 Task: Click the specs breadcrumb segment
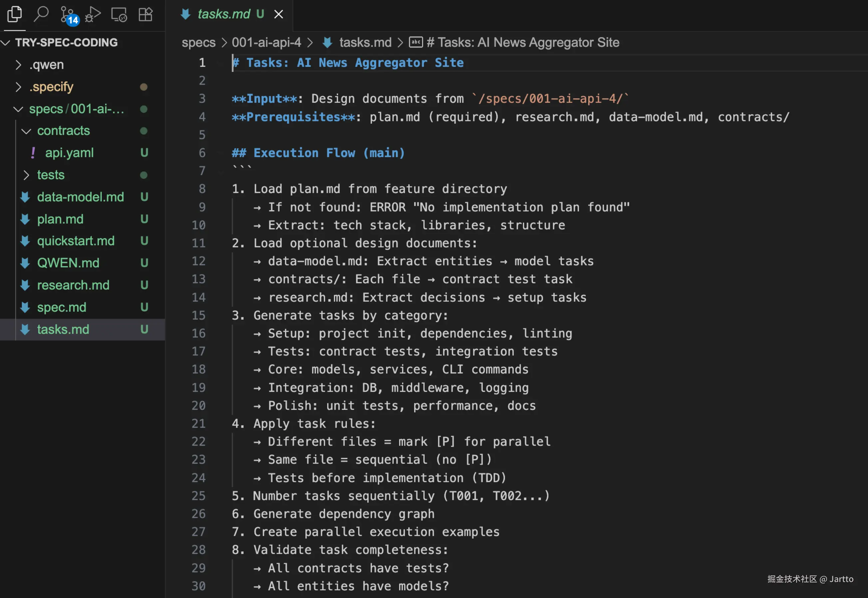198,42
